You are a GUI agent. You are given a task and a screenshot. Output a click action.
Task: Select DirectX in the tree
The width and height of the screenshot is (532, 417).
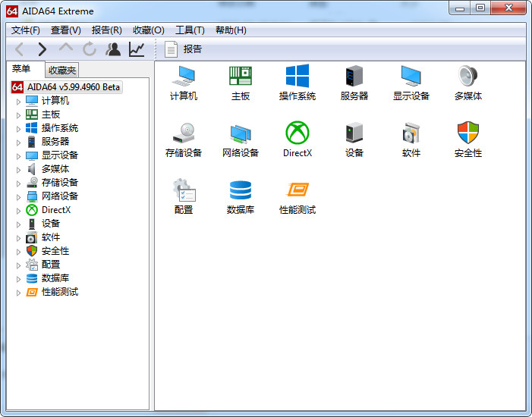pos(56,210)
